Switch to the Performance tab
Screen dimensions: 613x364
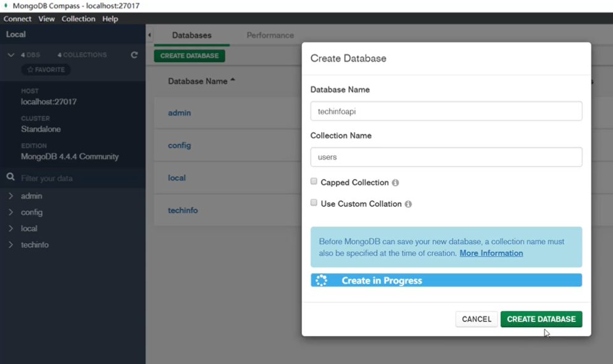[270, 35]
